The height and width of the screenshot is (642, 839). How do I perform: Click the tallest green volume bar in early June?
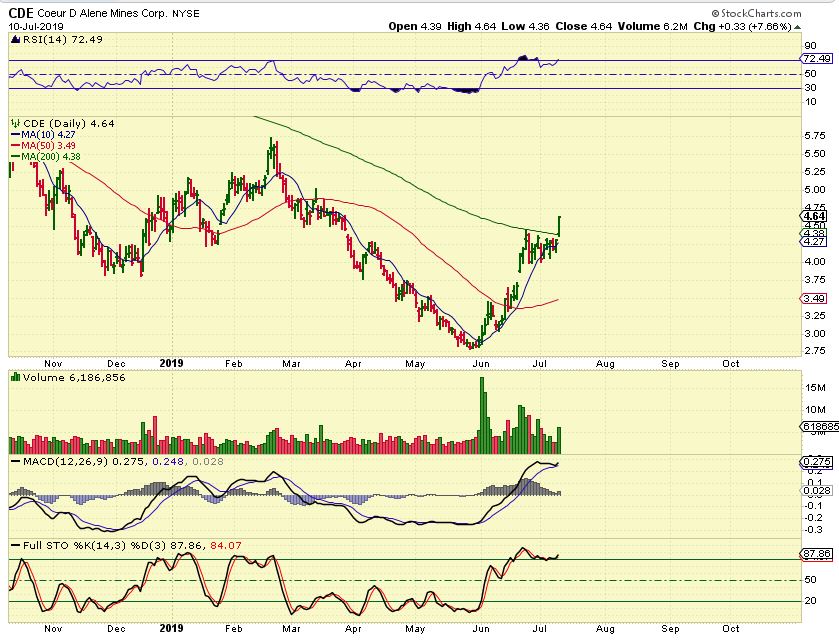coord(482,415)
